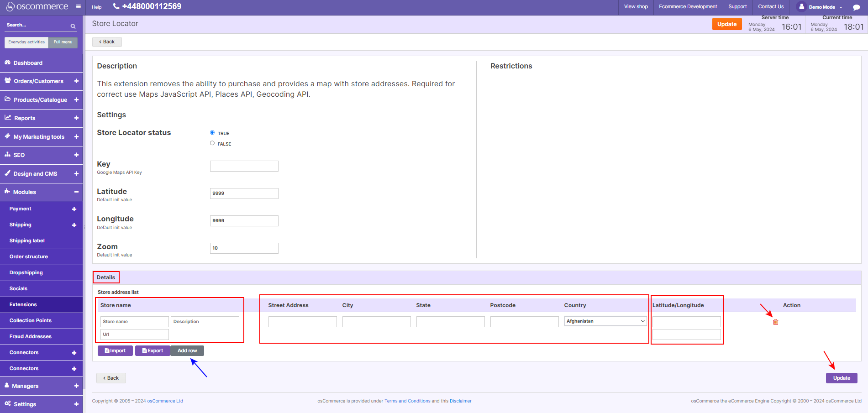The image size is (868, 413).
Task: Click the Details tab
Action: click(106, 277)
